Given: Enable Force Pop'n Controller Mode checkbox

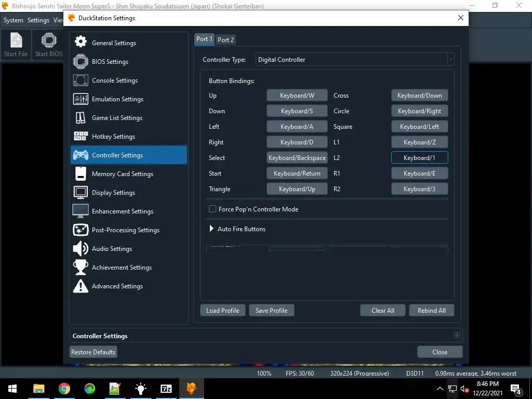Looking at the screenshot, I should click(x=212, y=209).
